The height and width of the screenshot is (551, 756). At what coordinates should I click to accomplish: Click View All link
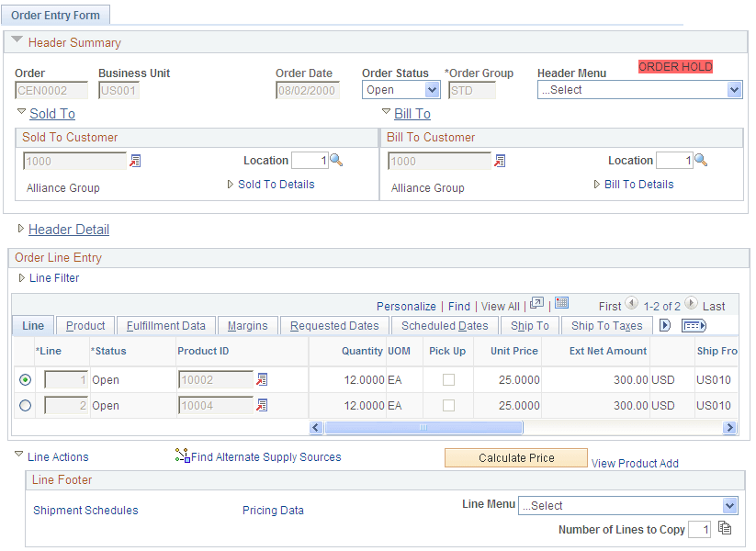point(501,306)
